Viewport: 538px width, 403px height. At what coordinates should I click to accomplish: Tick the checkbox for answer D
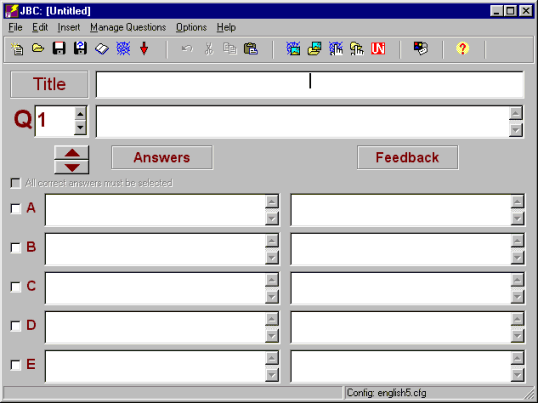coord(15,325)
